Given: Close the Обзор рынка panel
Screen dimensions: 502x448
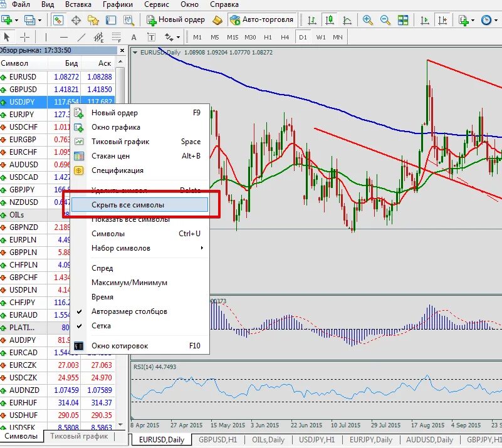Looking at the screenshot, I should (122, 51).
